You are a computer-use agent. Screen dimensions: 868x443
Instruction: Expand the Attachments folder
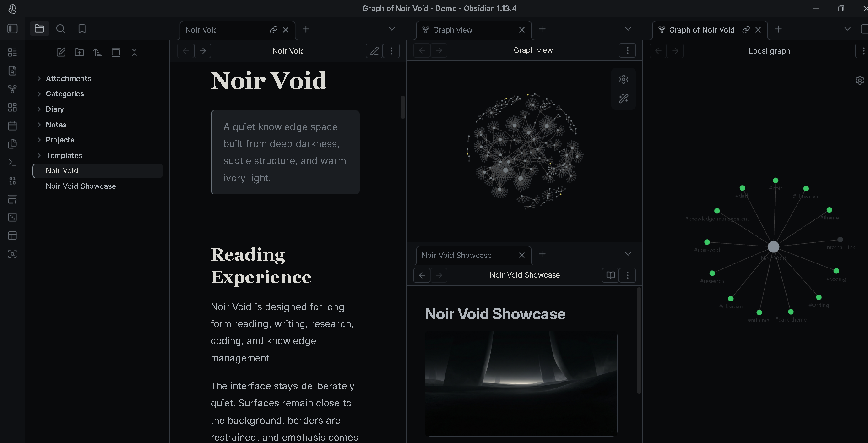(x=39, y=78)
